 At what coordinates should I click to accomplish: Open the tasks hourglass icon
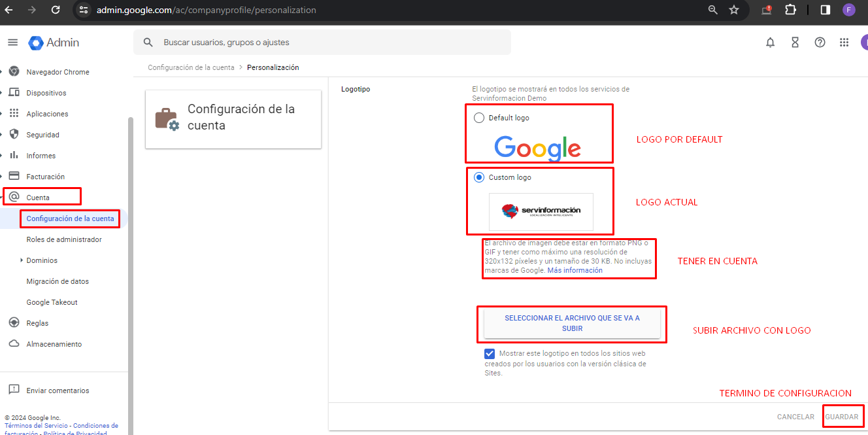795,43
